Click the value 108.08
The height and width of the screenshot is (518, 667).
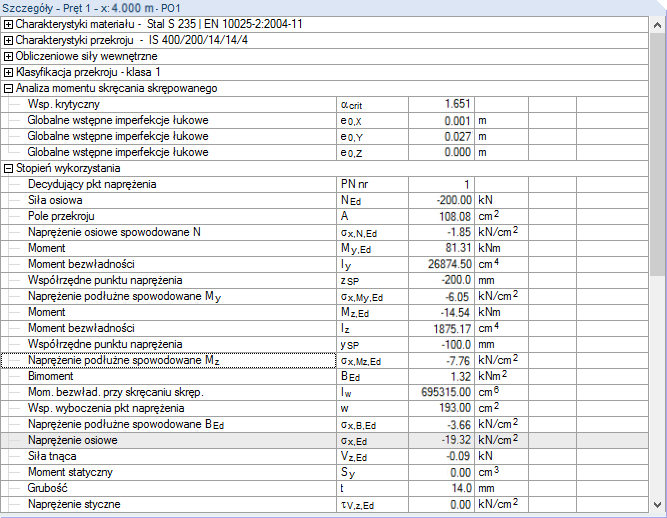coord(455,216)
